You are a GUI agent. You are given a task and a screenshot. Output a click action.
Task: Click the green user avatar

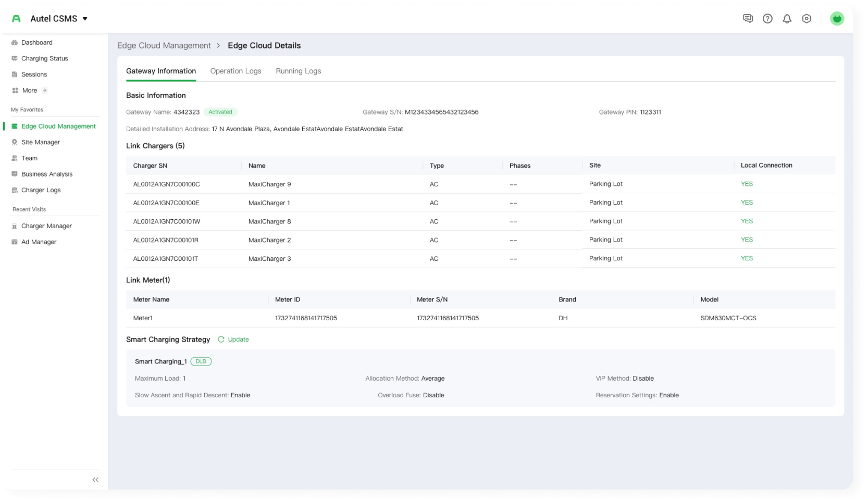coord(837,19)
